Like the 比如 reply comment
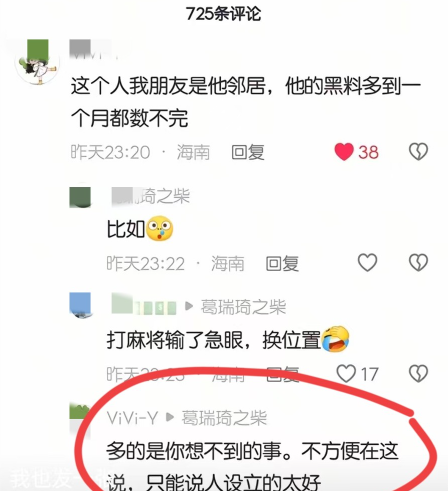Viewport: 448px width, 491px height. [367, 263]
